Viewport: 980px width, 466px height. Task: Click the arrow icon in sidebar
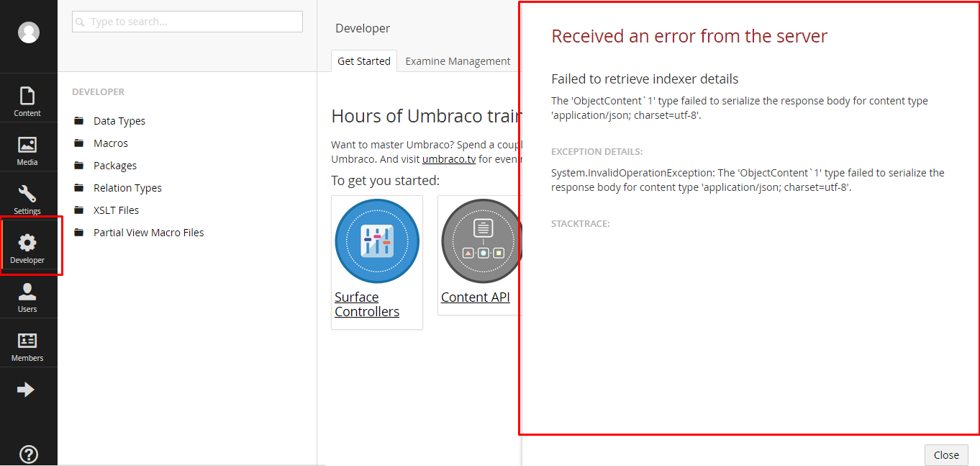(x=26, y=390)
